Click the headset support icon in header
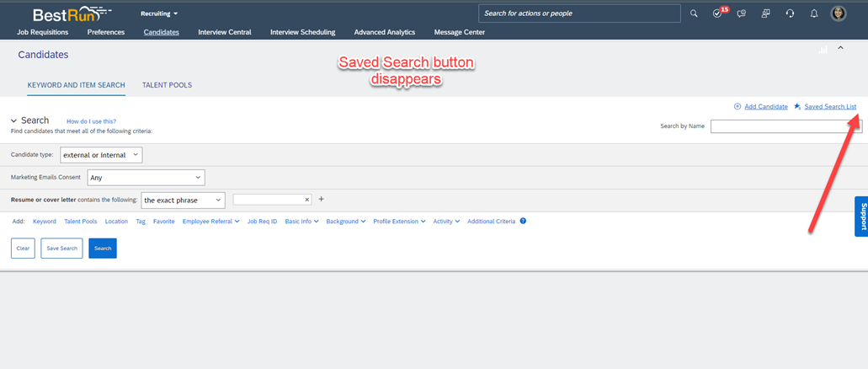The height and width of the screenshot is (369, 868). click(x=790, y=13)
